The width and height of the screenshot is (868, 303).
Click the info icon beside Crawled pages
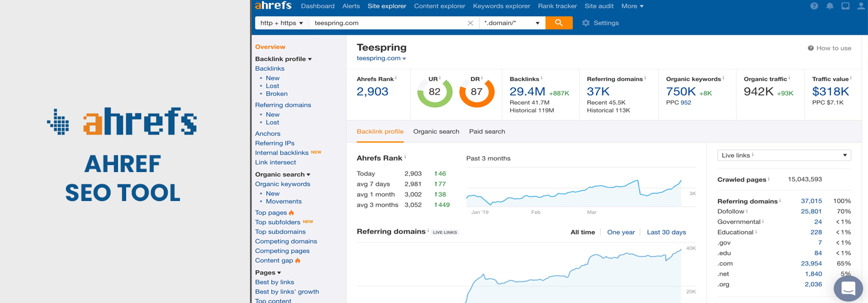point(770,179)
